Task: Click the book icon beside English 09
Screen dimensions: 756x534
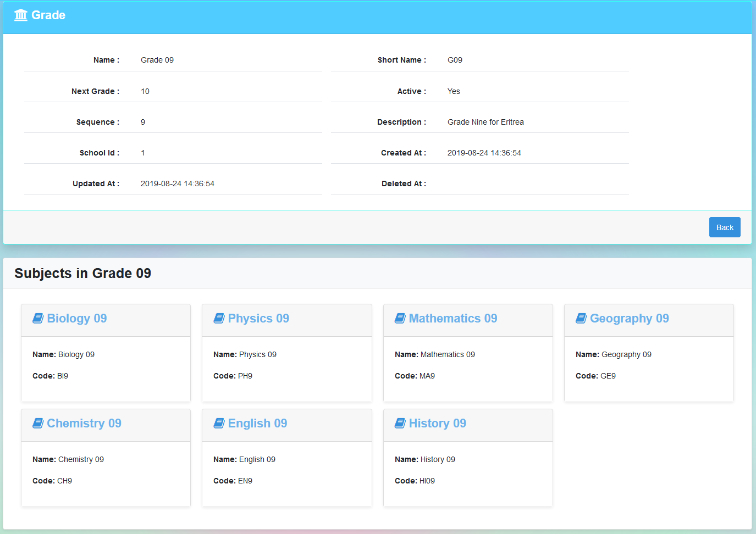Action: coord(219,424)
